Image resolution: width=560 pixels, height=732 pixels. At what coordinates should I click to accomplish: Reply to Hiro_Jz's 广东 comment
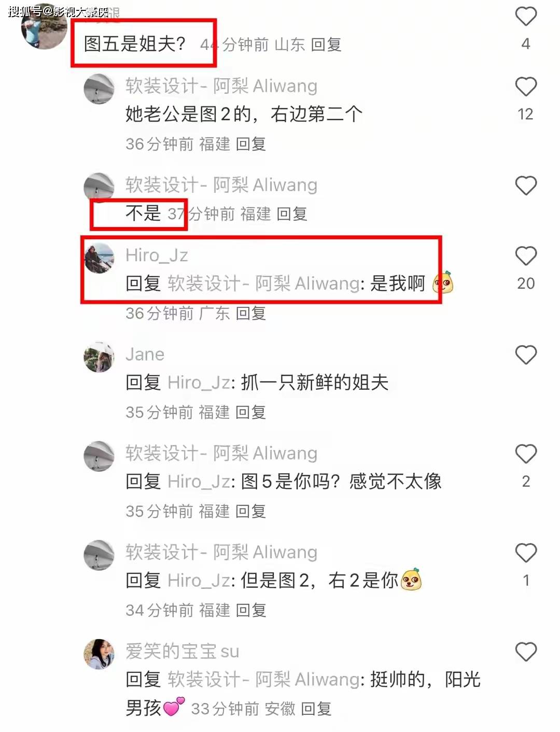(250, 313)
